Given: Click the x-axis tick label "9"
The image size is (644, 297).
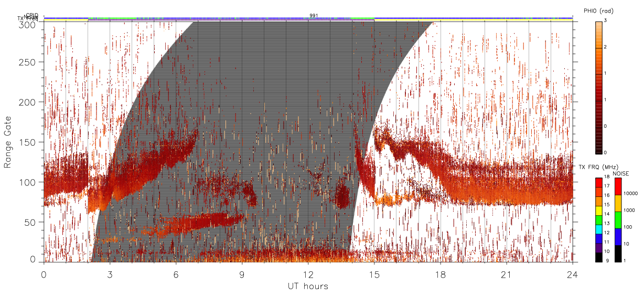Looking at the screenshot, I should [x=242, y=274].
